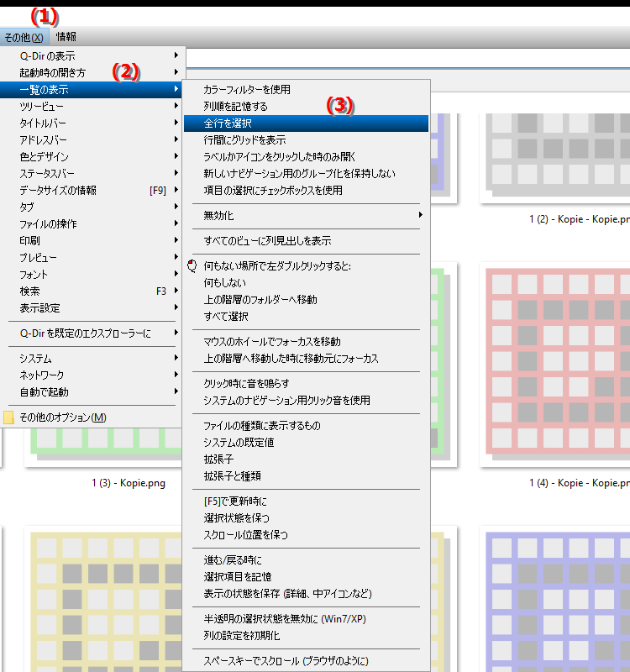Choose 何もしない double-click action

pos(306,283)
